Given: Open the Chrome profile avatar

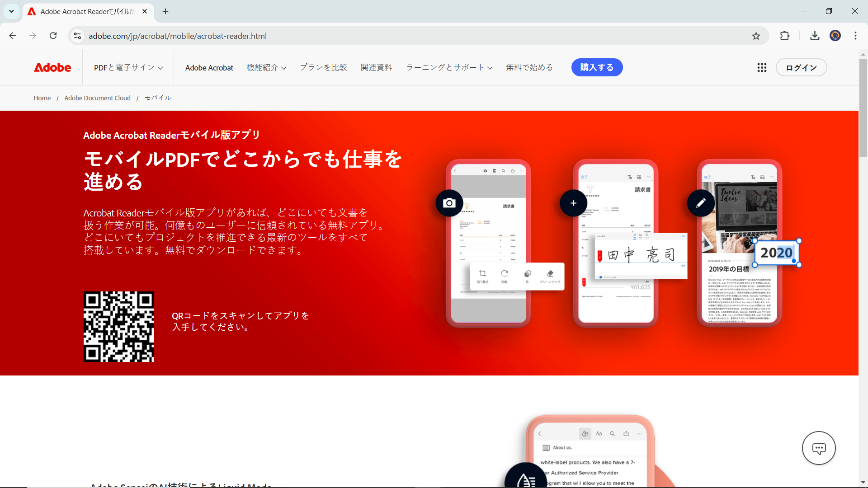Looking at the screenshot, I should click(x=835, y=36).
